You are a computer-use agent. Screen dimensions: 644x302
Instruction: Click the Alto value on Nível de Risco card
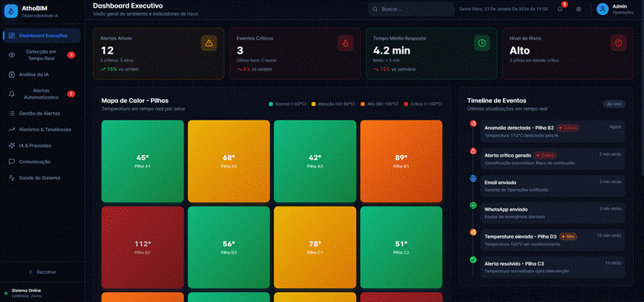pyautogui.click(x=519, y=50)
